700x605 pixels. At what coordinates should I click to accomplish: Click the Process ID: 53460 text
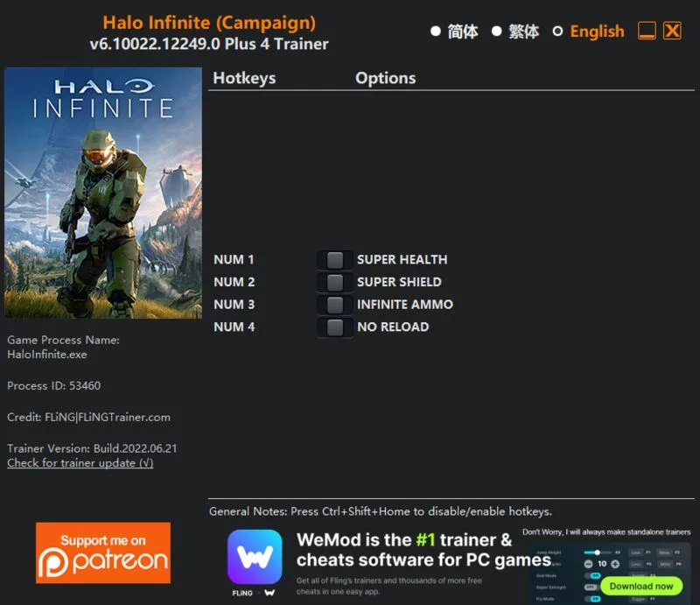click(x=54, y=385)
